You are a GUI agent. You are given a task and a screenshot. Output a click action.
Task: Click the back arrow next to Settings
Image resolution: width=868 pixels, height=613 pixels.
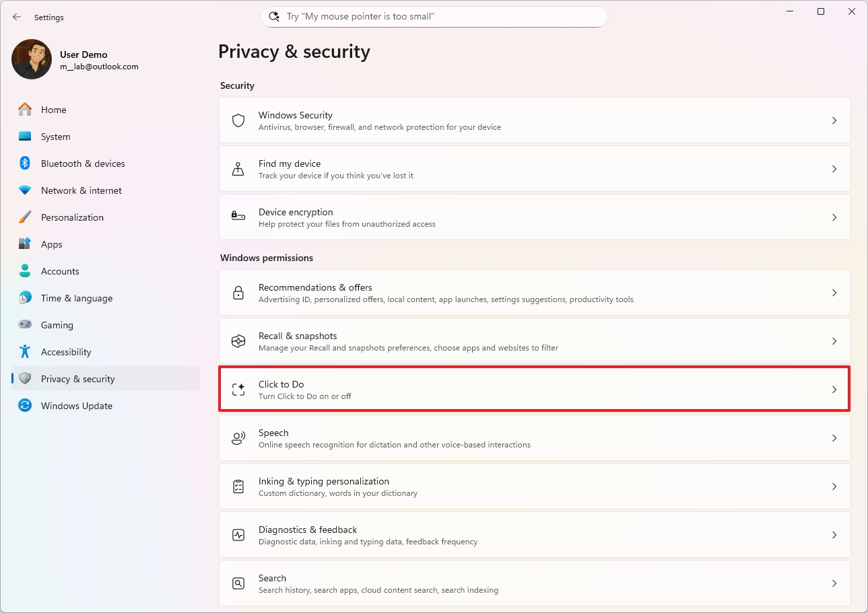pyautogui.click(x=16, y=17)
